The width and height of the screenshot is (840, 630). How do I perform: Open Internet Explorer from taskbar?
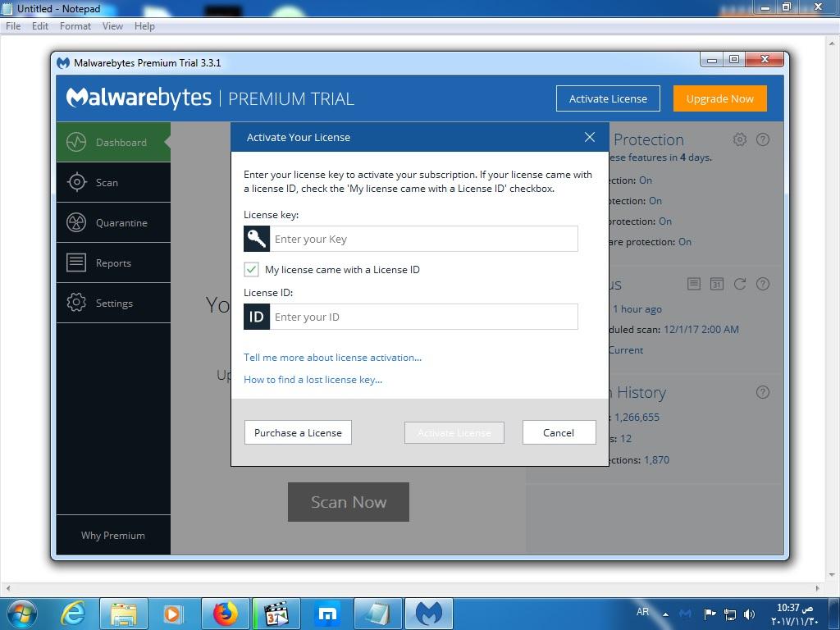pyautogui.click(x=72, y=614)
